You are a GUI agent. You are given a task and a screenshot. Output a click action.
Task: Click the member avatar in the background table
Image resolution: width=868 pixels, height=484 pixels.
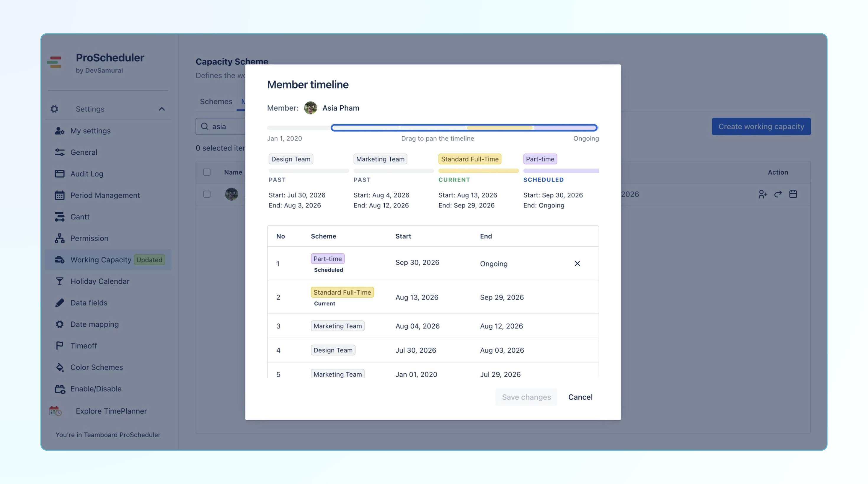231,194
